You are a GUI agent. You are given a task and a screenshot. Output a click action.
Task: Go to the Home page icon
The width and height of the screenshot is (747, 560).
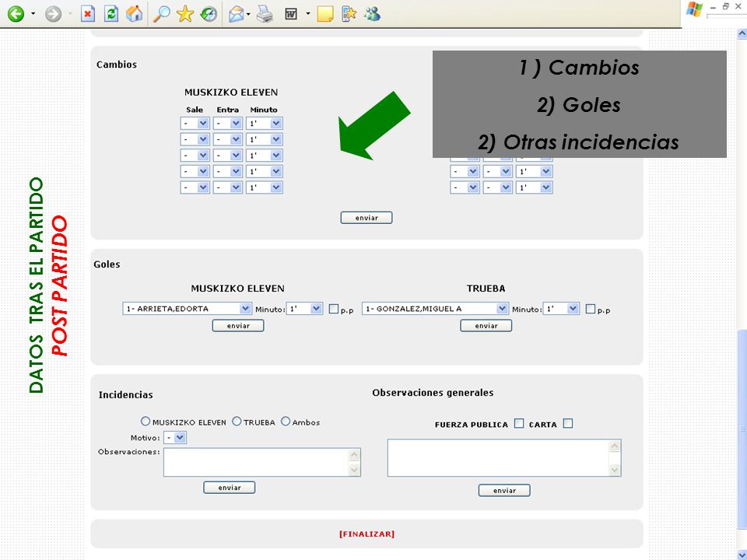click(x=135, y=14)
